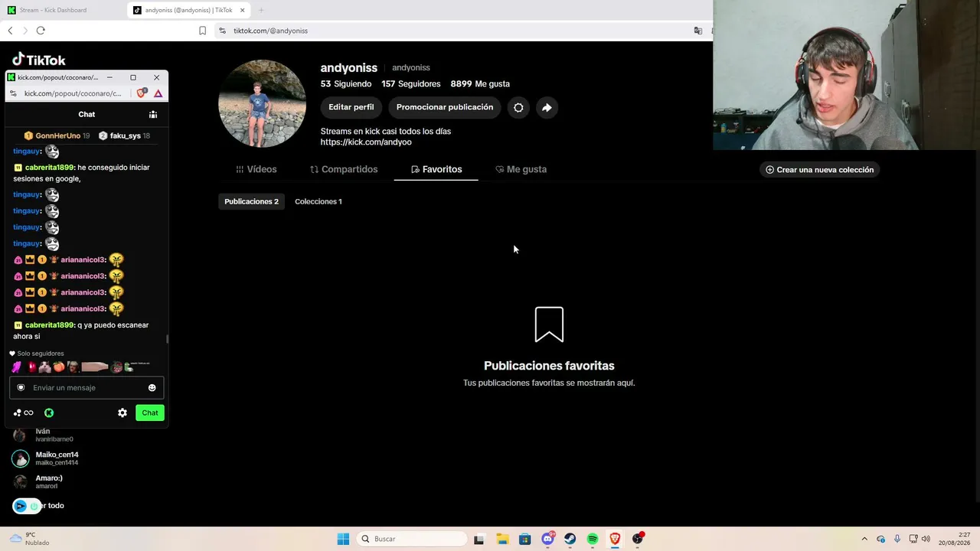Open the emoji picker in Kick chat
980x551 pixels.
click(152, 388)
